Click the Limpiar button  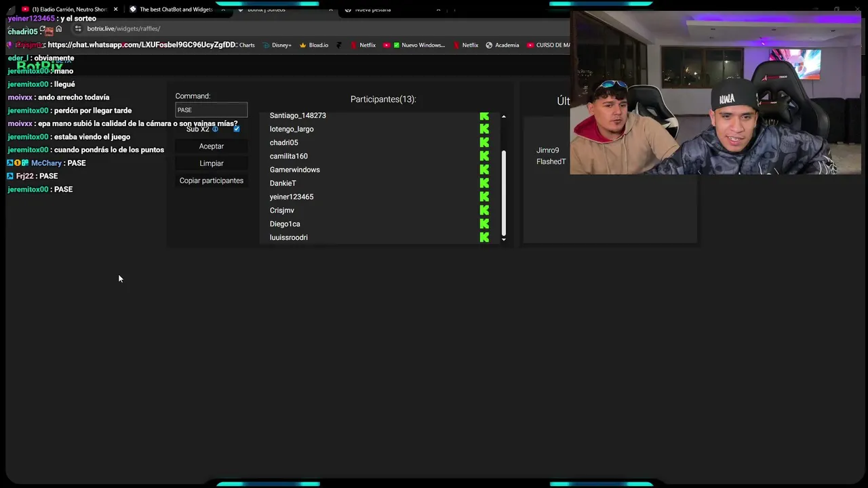click(x=212, y=163)
